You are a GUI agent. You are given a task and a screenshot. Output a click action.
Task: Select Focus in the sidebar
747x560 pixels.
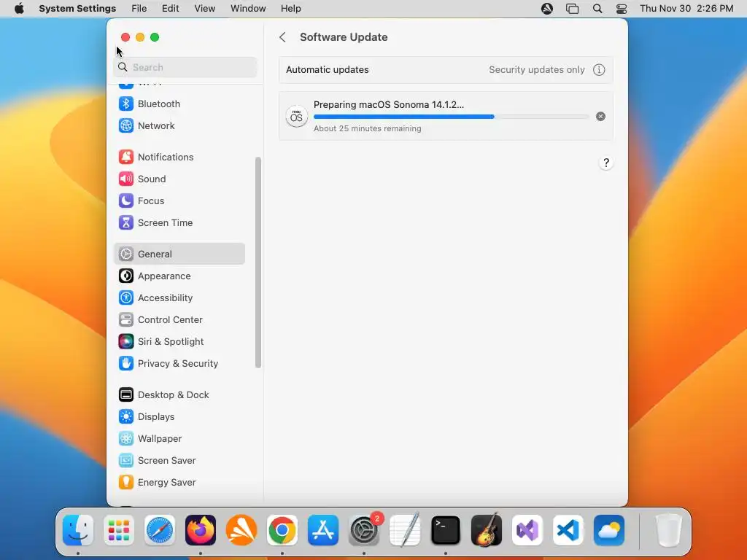point(179,201)
